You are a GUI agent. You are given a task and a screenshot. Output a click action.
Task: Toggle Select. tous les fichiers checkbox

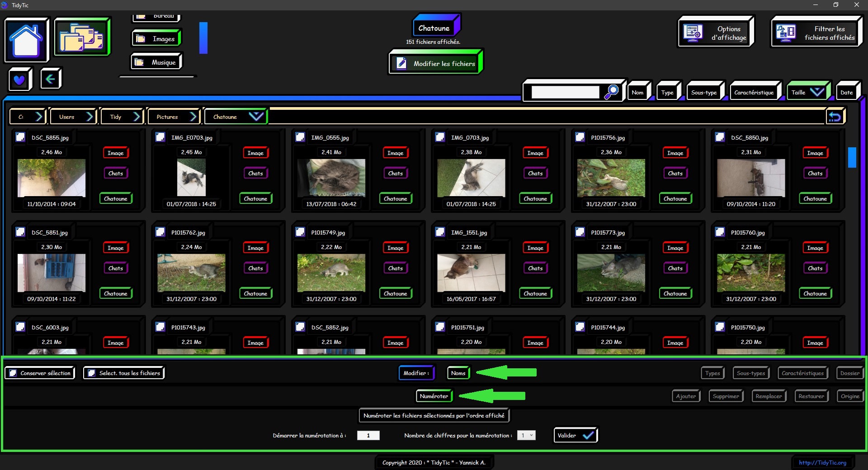pos(91,373)
